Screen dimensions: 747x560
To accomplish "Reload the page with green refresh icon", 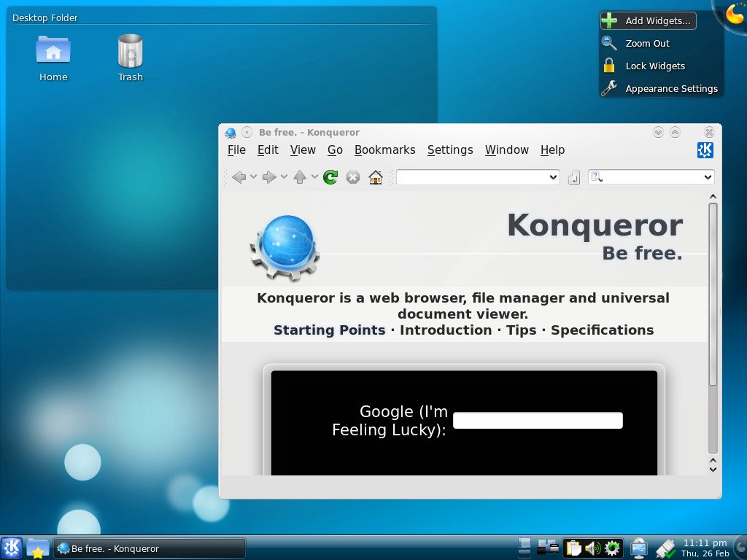I will (330, 177).
